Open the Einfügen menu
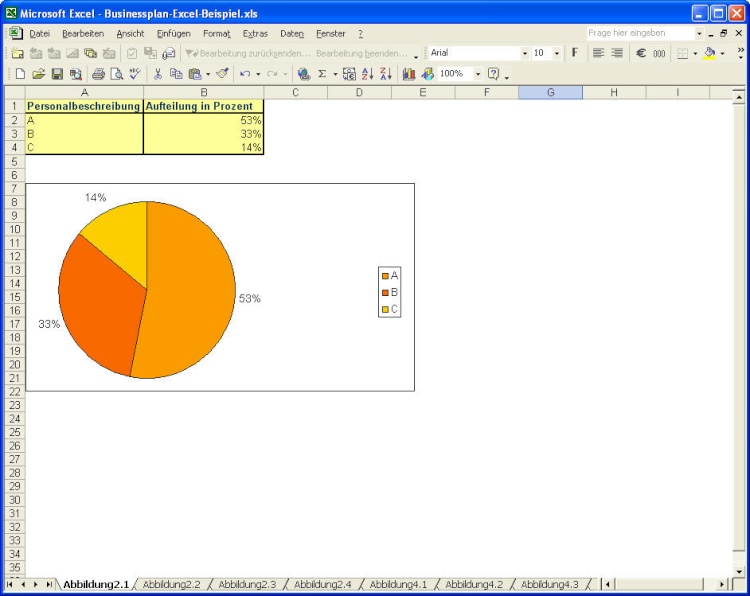Viewport: 750px width, 596px height. [174, 33]
